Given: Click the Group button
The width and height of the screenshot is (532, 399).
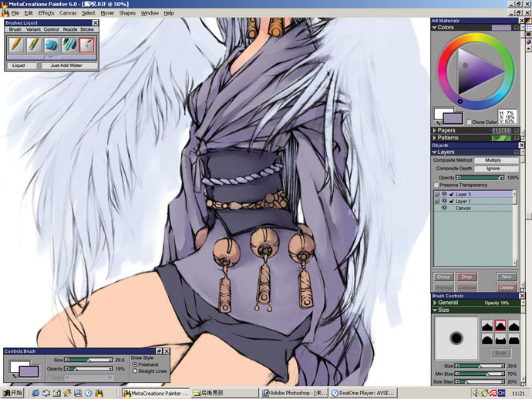Looking at the screenshot, I should click(443, 277).
